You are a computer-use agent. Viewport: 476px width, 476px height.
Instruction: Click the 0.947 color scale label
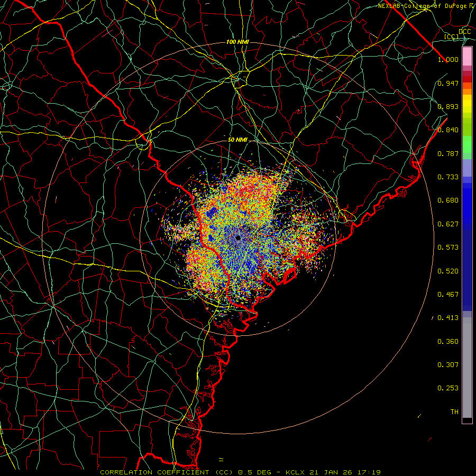pos(448,83)
